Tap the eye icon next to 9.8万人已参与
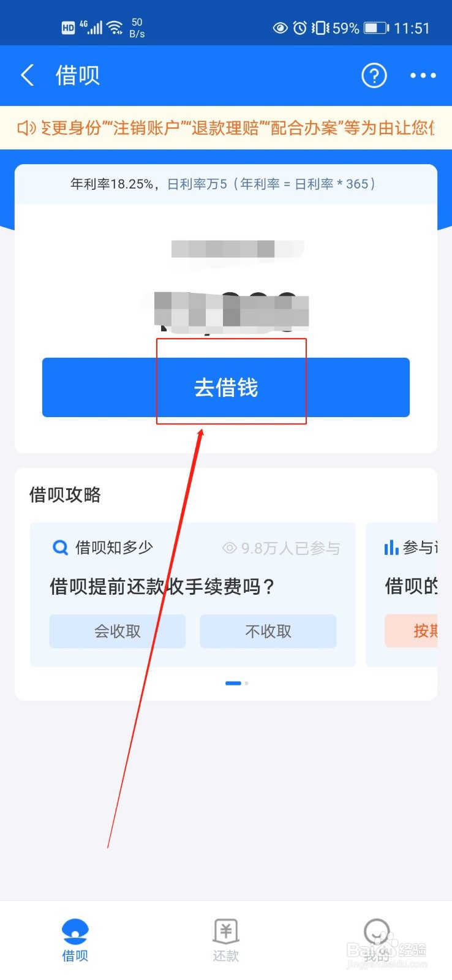 pyautogui.click(x=230, y=548)
